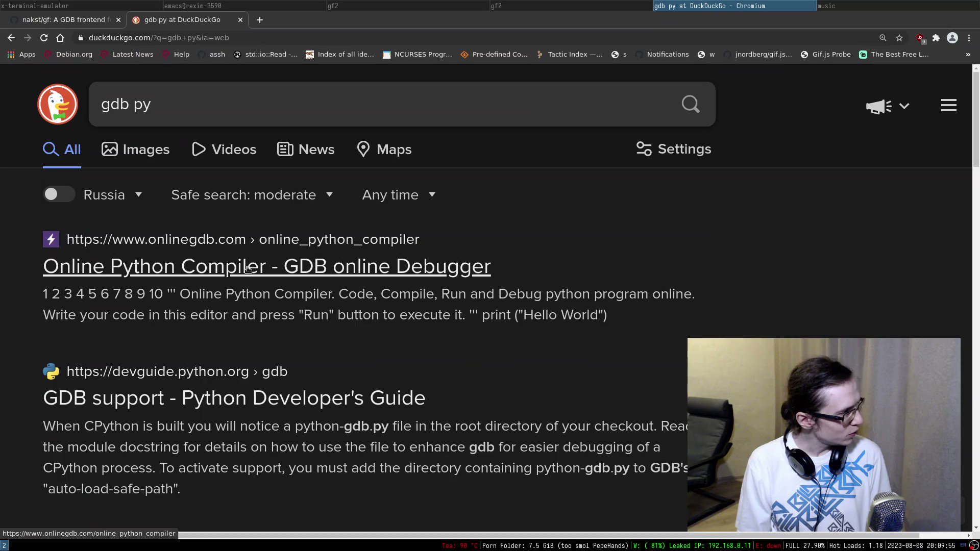
Task: Open the Gif.js Probe bookmark
Action: point(826,55)
